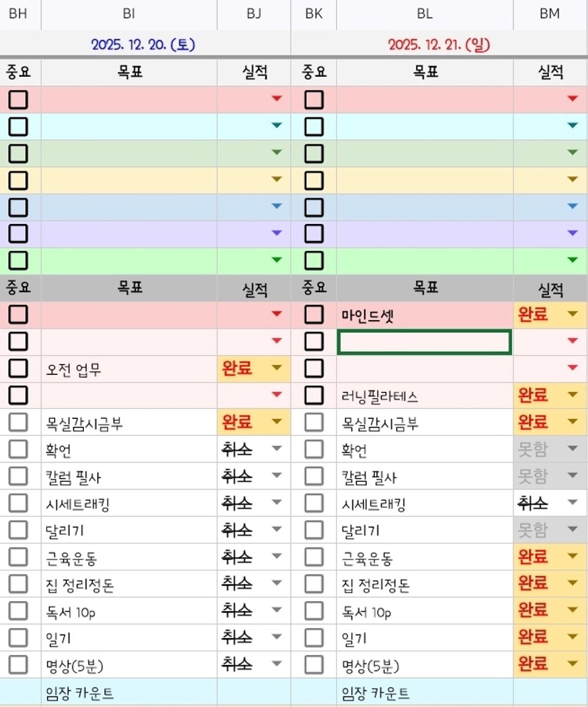Click the 2025. 12. 20. (토) date cell
588x707 pixels.
point(144,44)
